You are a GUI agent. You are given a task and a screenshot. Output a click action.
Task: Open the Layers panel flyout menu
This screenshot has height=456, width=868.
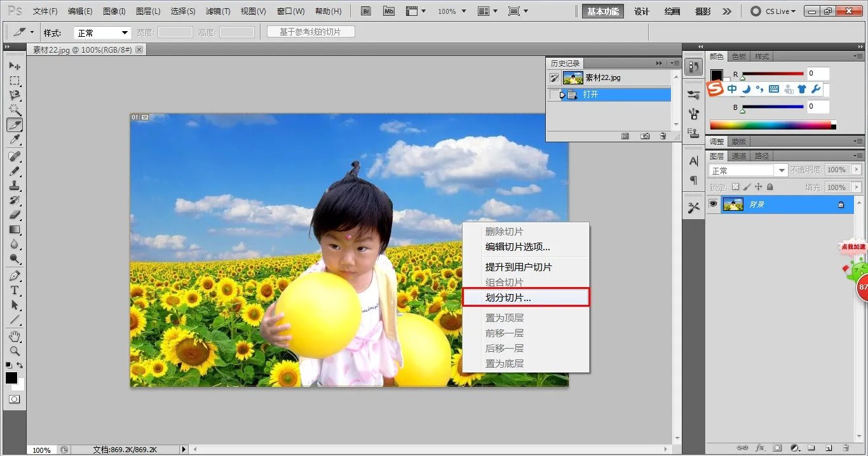coord(858,156)
